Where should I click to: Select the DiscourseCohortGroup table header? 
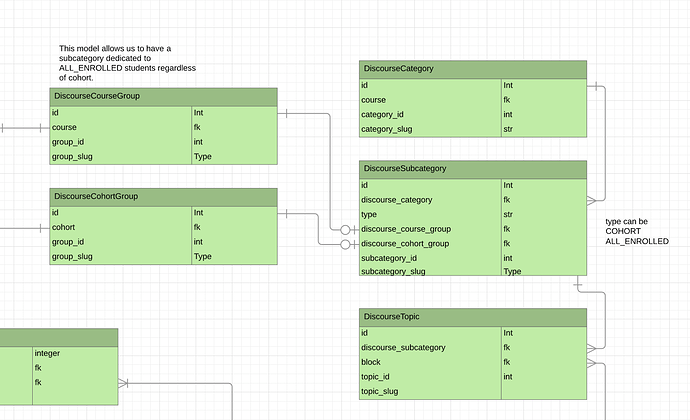(x=163, y=197)
